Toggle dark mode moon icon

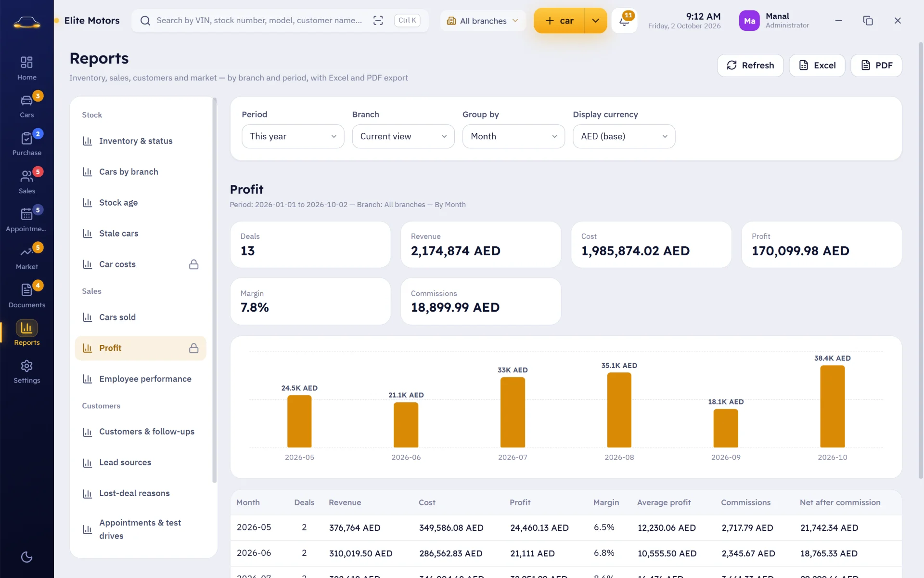coord(27,557)
